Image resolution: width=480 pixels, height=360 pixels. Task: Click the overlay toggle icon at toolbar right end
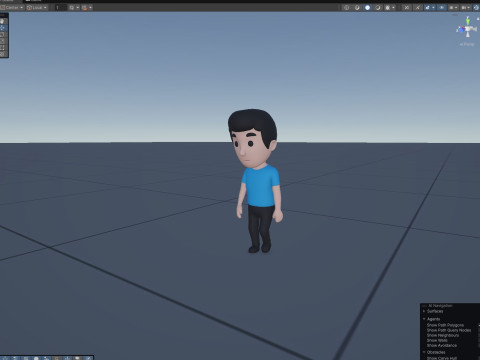pos(476,7)
